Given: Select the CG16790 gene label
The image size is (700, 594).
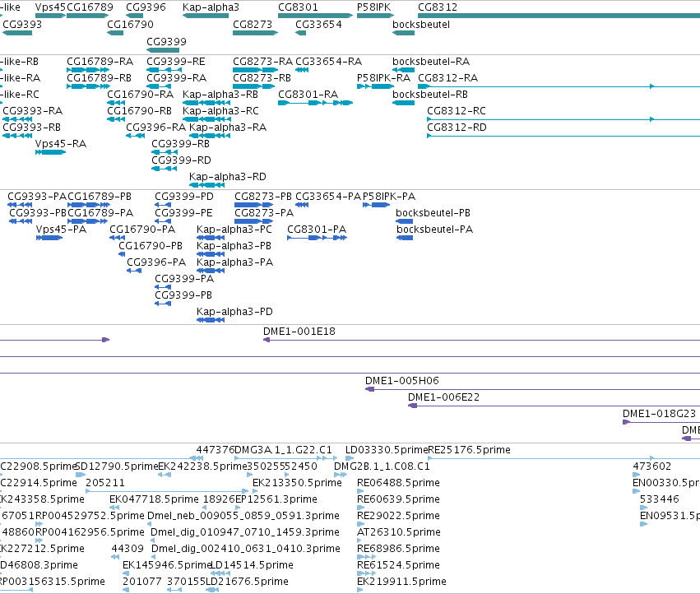Looking at the screenshot, I should pos(130,24).
